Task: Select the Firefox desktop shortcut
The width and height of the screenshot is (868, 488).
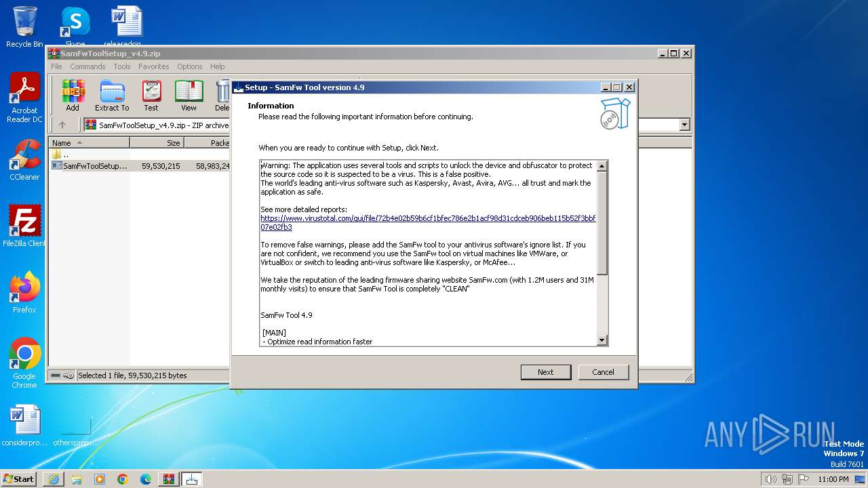Action: tap(24, 293)
